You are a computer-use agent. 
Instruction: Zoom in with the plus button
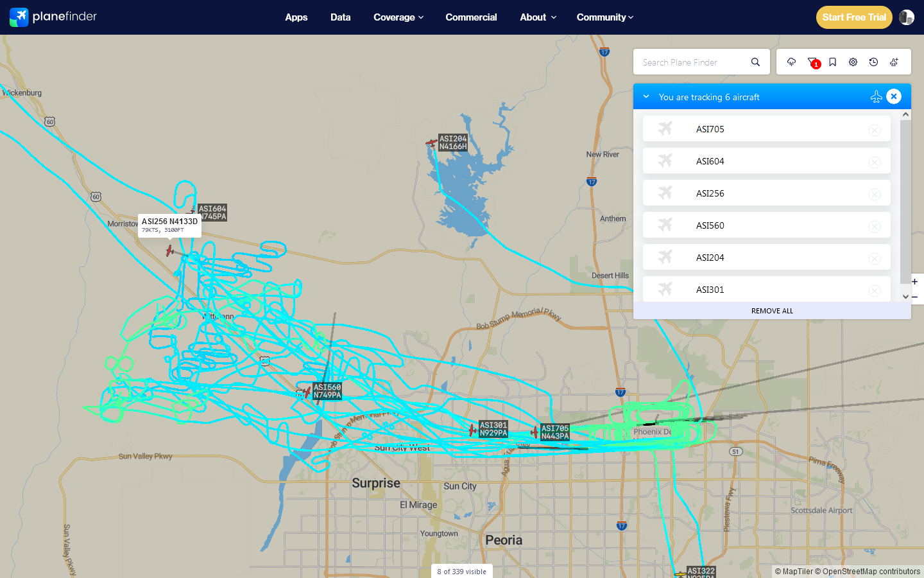(x=915, y=281)
